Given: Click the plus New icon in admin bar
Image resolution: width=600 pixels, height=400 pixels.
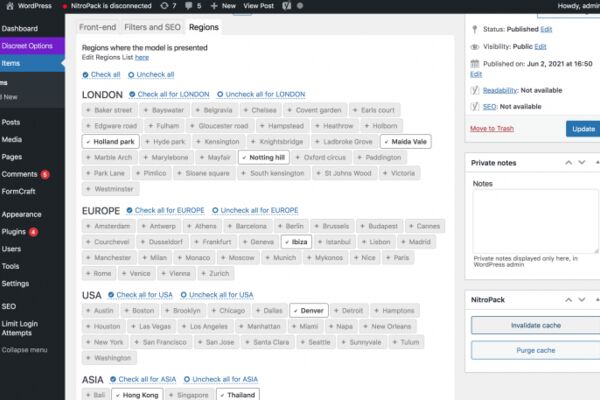Looking at the screenshot, I should pos(214,6).
